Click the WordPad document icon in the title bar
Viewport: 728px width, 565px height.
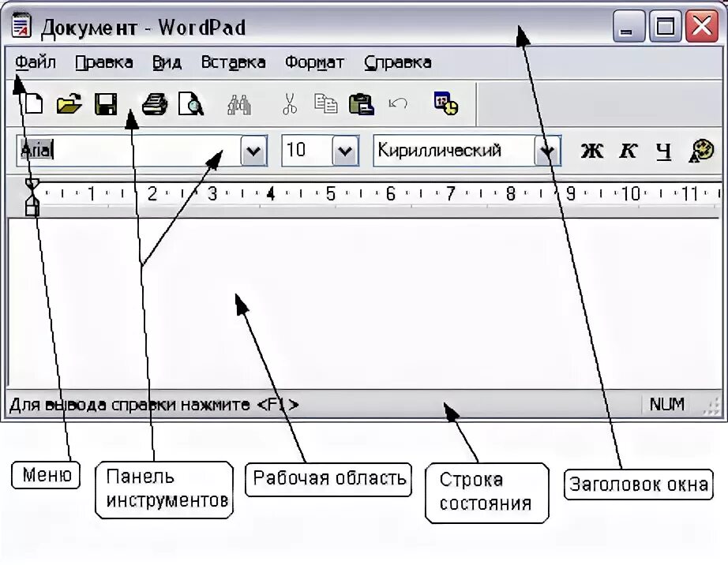[21, 26]
